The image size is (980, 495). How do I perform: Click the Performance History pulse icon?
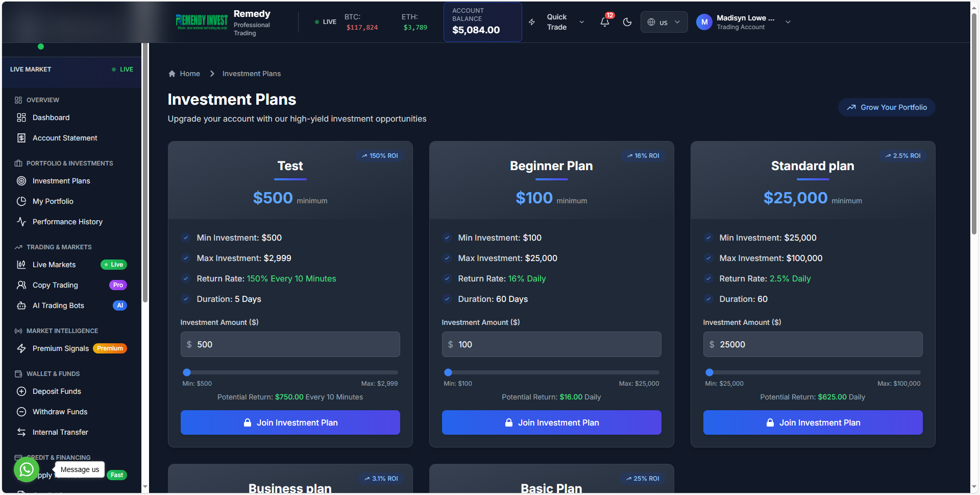(21, 222)
